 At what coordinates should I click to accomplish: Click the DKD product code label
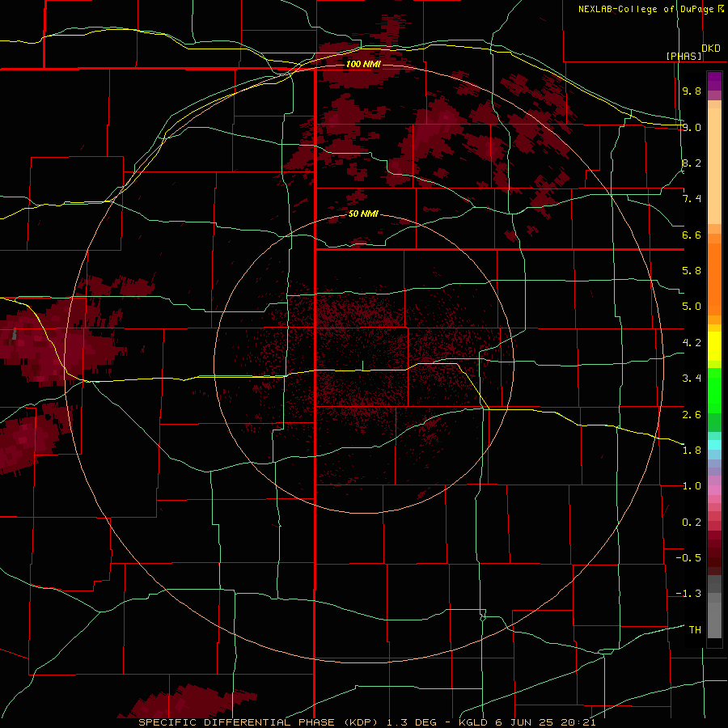point(710,49)
